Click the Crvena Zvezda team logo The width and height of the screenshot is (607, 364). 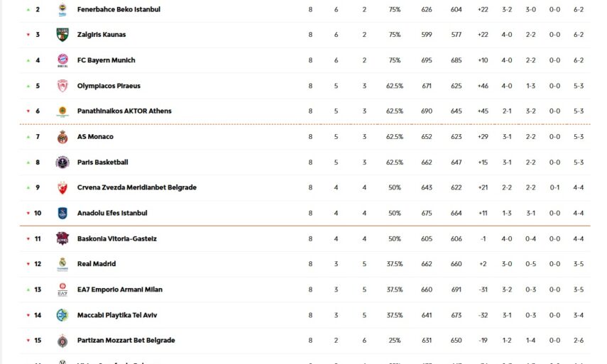[x=62, y=188]
